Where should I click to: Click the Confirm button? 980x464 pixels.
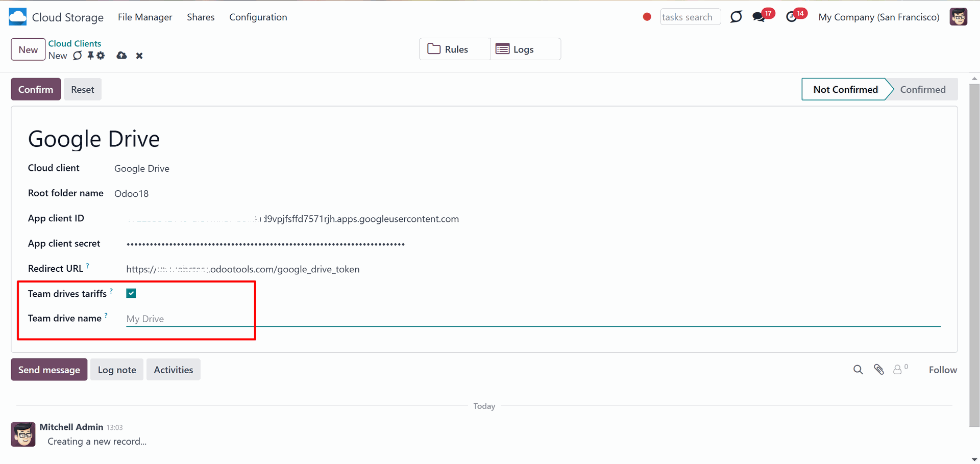pos(36,89)
